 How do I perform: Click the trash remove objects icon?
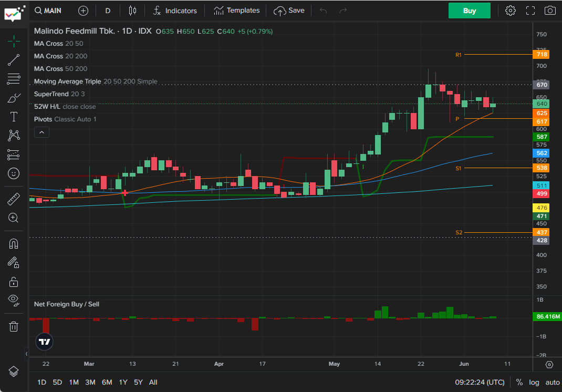click(x=14, y=326)
